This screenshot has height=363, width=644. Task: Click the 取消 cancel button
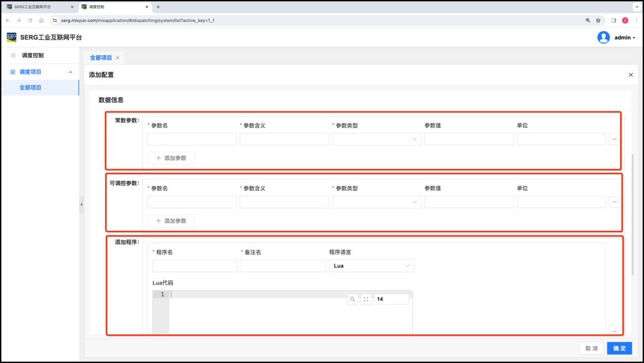591,348
